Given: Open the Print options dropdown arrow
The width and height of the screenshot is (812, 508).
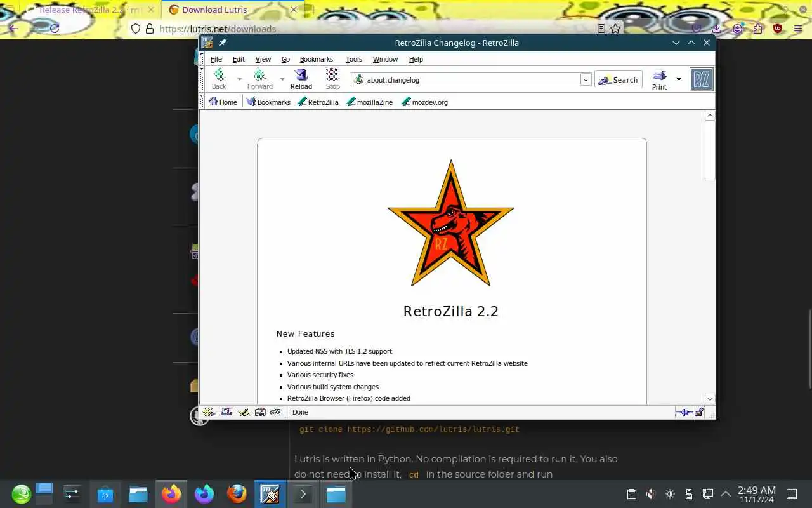Looking at the screenshot, I should pyautogui.click(x=678, y=79).
